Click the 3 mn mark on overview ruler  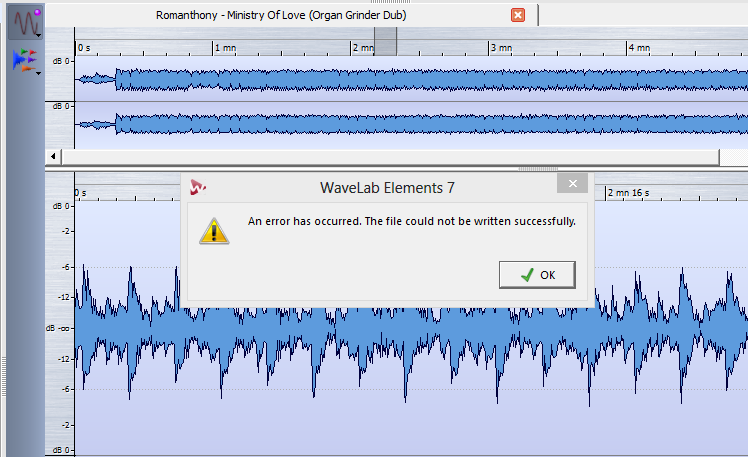(x=501, y=48)
